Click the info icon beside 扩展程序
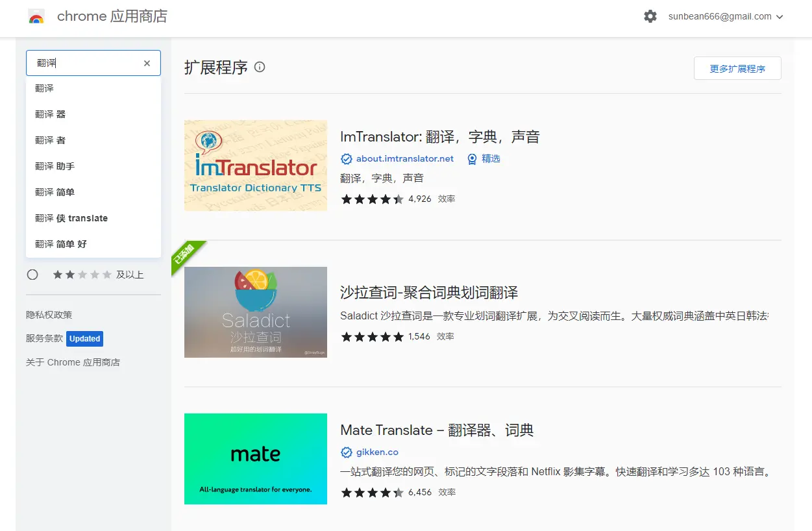812x531 pixels. coord(260,67)
